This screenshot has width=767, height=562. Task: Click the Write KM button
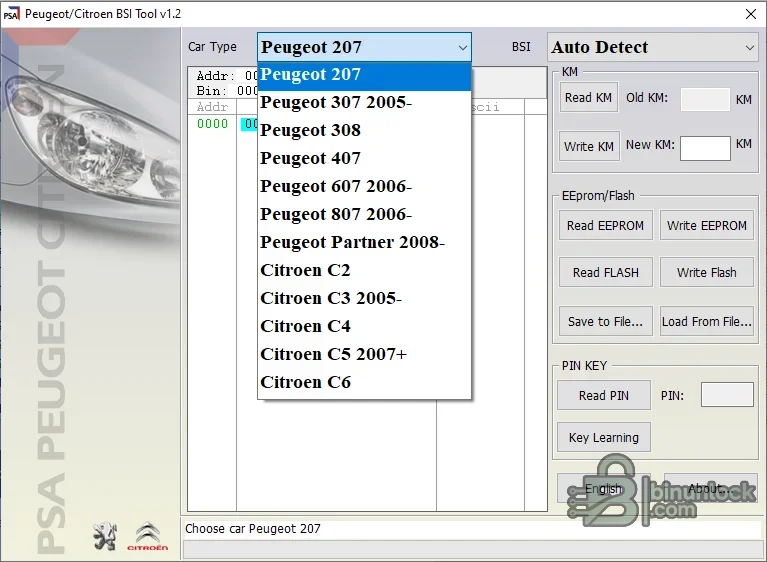coord(589,146)
